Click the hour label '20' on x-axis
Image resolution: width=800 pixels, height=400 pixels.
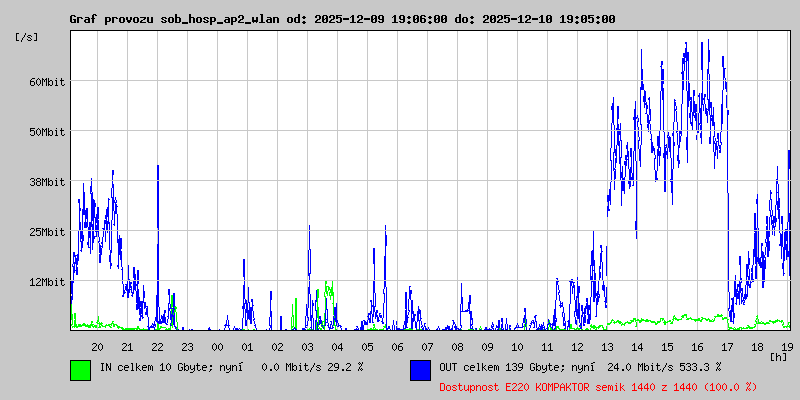[97, 347]
